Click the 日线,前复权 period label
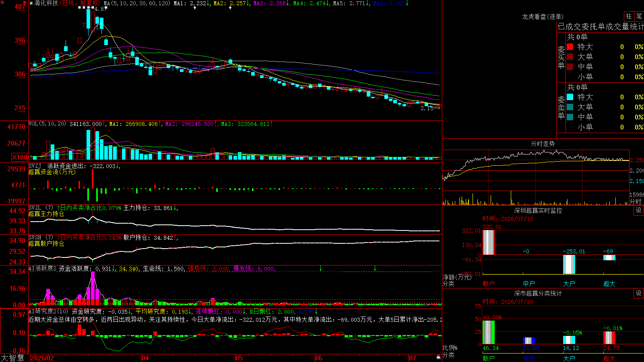The width and height of the screenshot is (644, 362). 80,3
